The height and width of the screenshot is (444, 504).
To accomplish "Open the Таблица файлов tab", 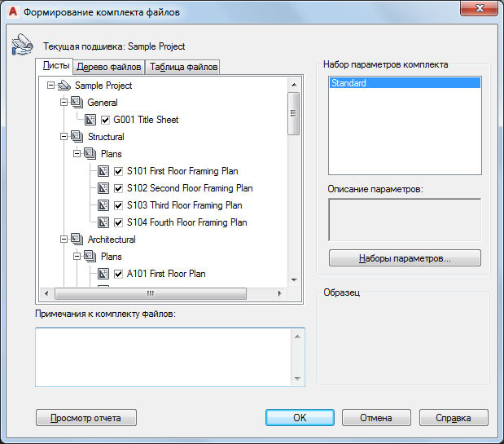I will tap(182, 67).
